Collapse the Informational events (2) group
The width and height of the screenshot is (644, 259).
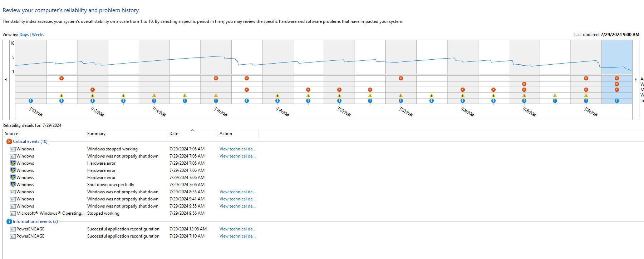click(35, 221)
